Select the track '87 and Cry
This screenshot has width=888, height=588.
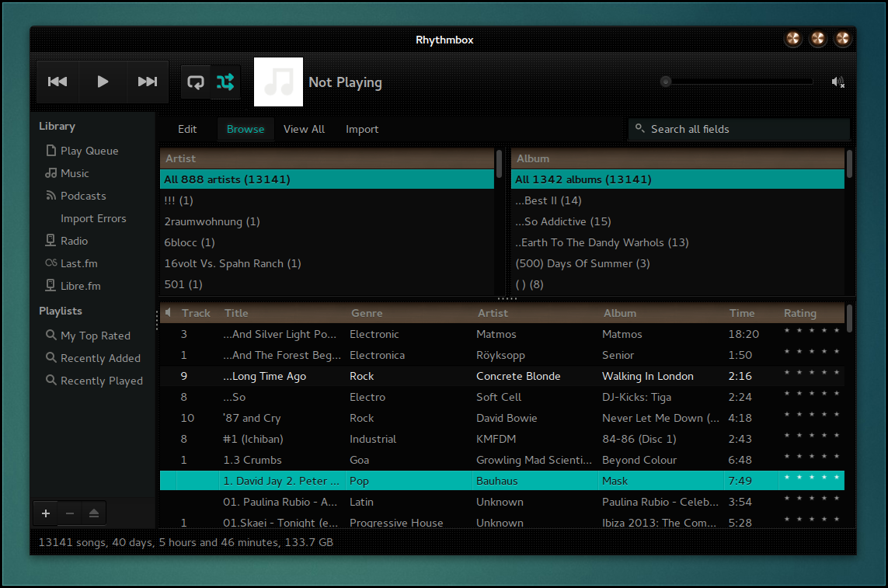coord(503,418)
